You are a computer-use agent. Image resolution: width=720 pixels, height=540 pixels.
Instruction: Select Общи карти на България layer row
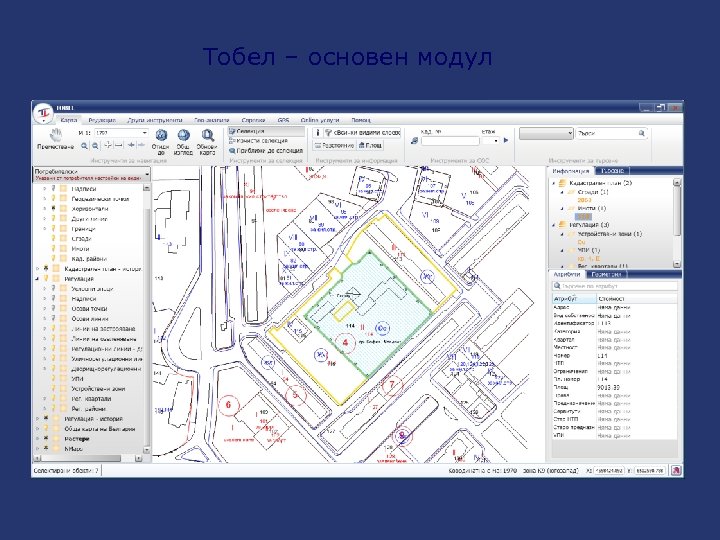click(100, 429)
